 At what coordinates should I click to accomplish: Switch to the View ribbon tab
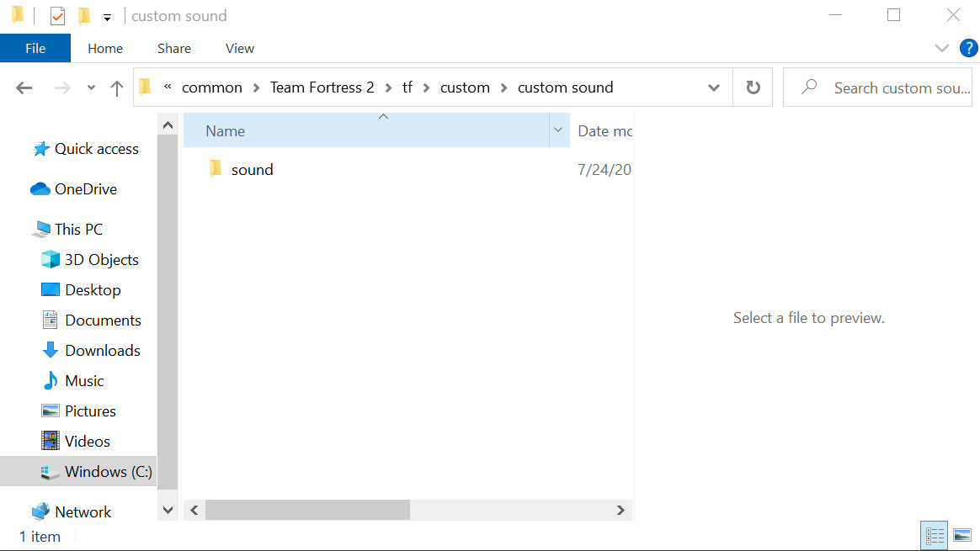click(239, 48)
